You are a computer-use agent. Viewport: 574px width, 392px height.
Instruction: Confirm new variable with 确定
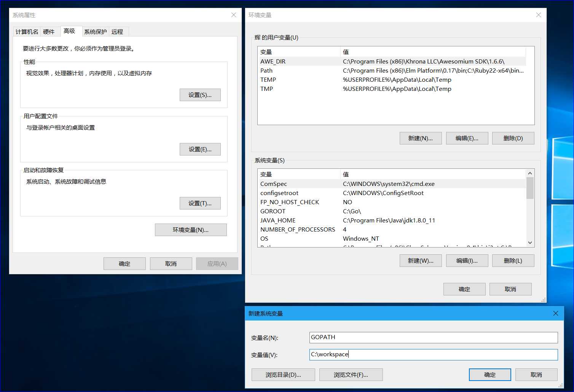[x=490, y=375]
